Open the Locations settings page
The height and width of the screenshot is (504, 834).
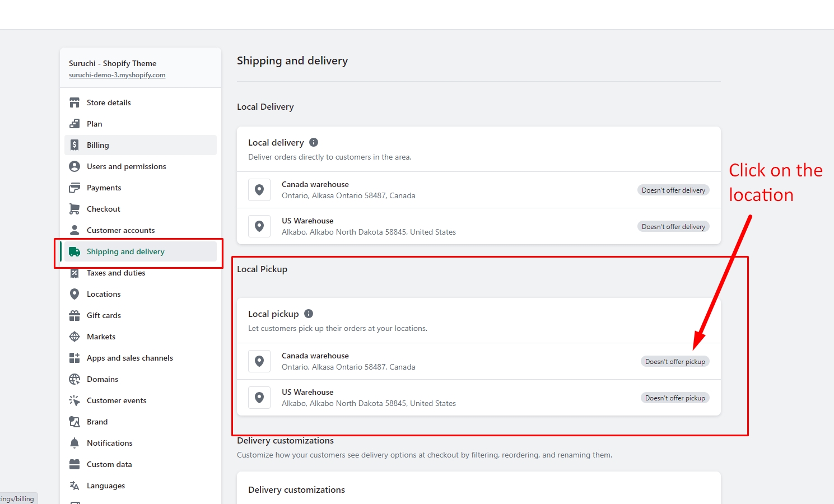[x=104, y=294]
